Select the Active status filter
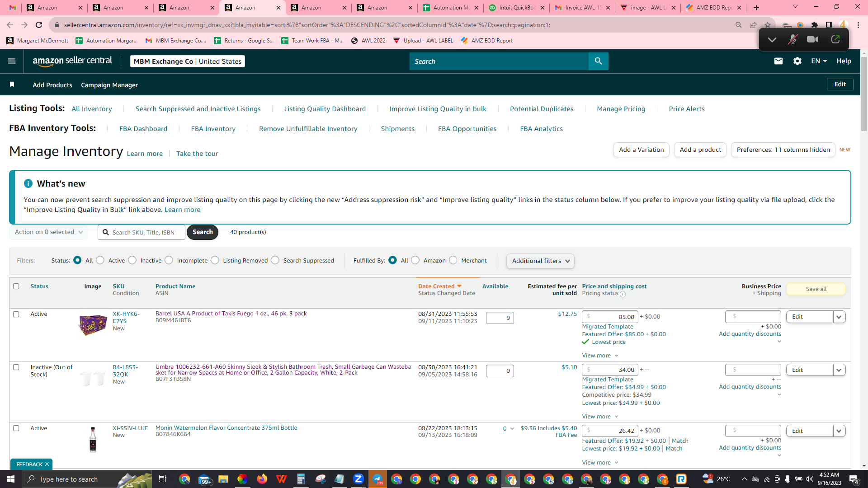 point(100,260)
